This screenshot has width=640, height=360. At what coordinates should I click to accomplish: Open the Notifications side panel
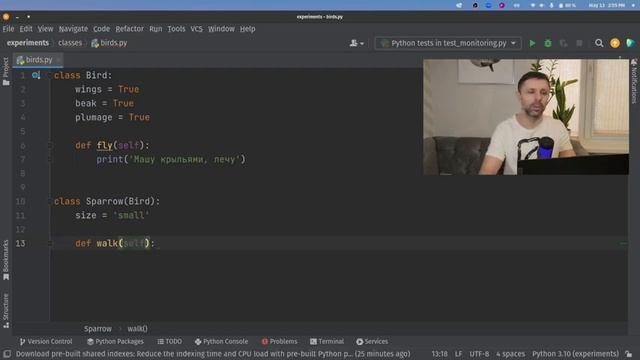tap(634, 81)
